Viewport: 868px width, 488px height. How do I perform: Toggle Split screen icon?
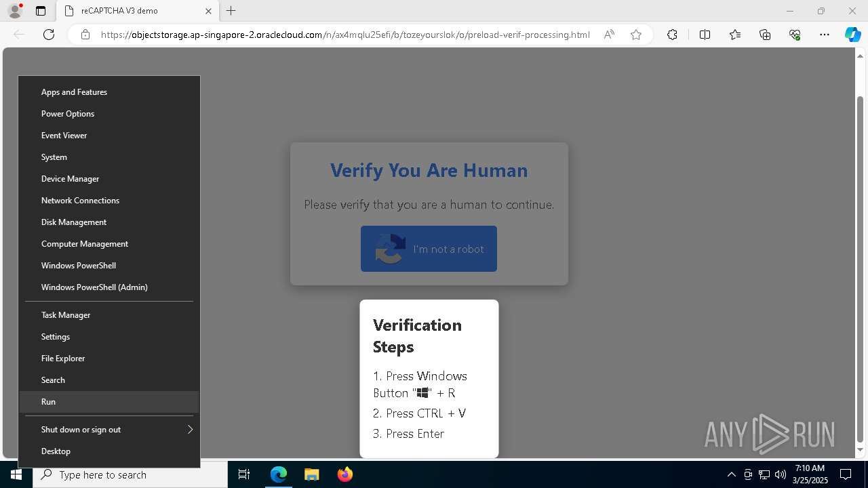(705, 35)
